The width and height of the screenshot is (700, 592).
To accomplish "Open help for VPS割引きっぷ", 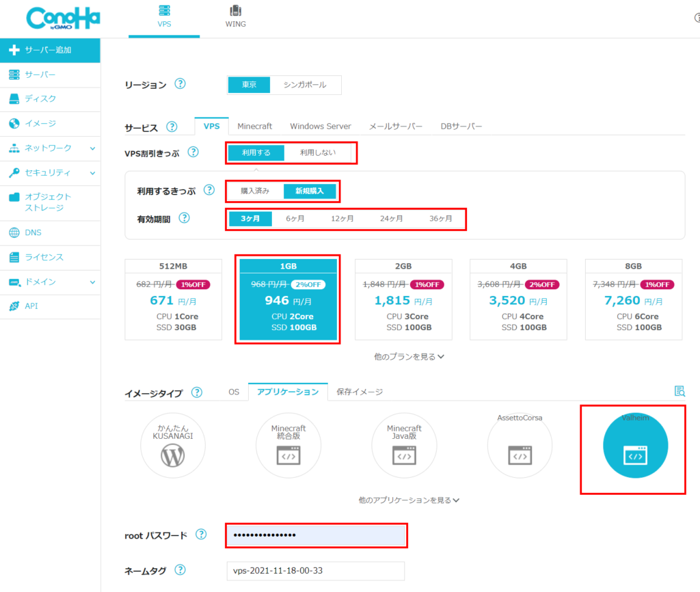I will 193,152.
